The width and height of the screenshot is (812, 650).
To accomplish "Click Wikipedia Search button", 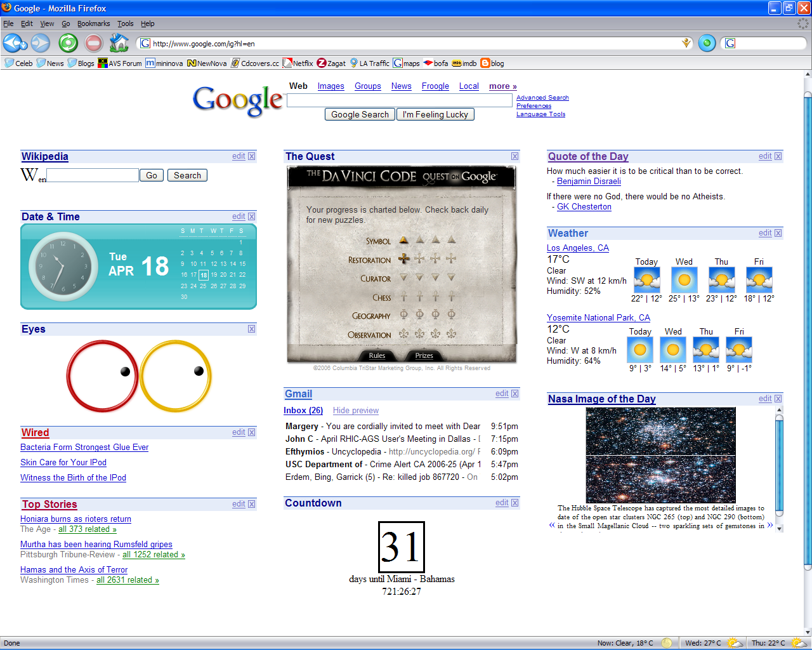I will coord(187,175).
